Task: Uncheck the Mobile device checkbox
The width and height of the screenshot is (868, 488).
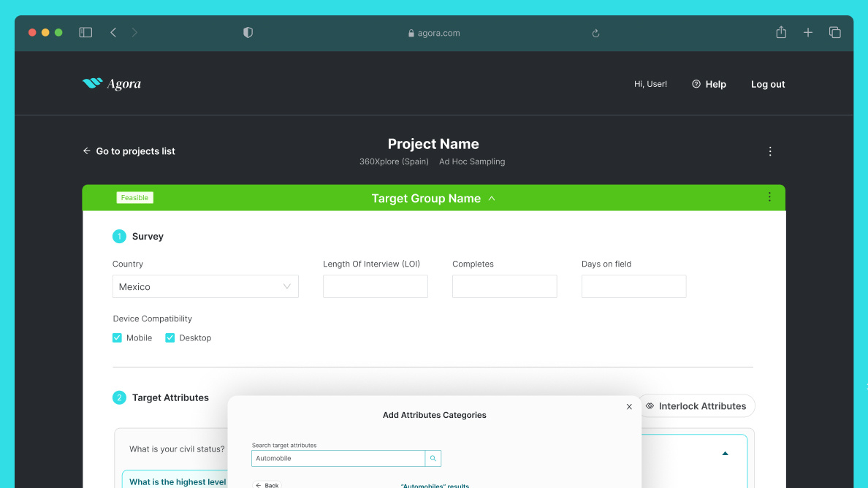Action: coord(117,338)
